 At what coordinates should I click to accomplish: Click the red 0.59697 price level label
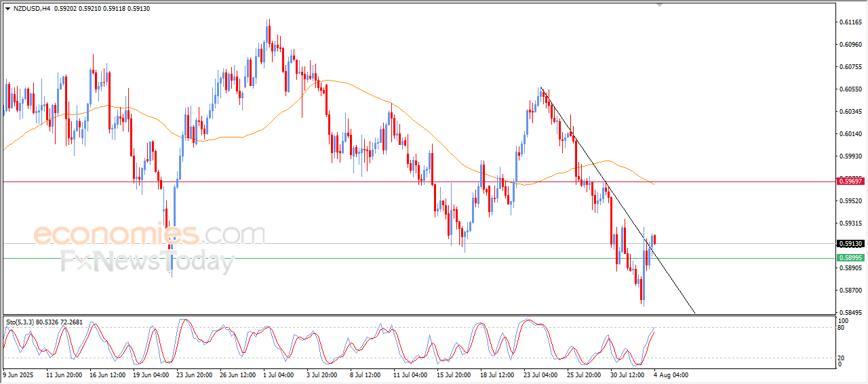pyautogui.click(x=850, y=182)
